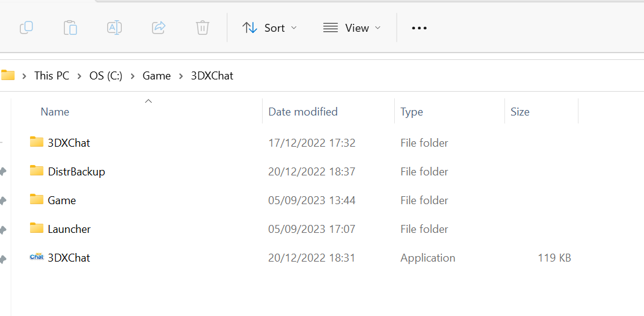Expand the chevron after Game breadcrumb
644x316 pixels.
pos(181,76)
